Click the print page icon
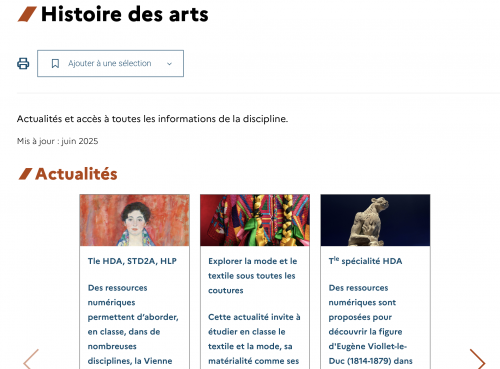The image size is (500, 369). pos(23,63)
